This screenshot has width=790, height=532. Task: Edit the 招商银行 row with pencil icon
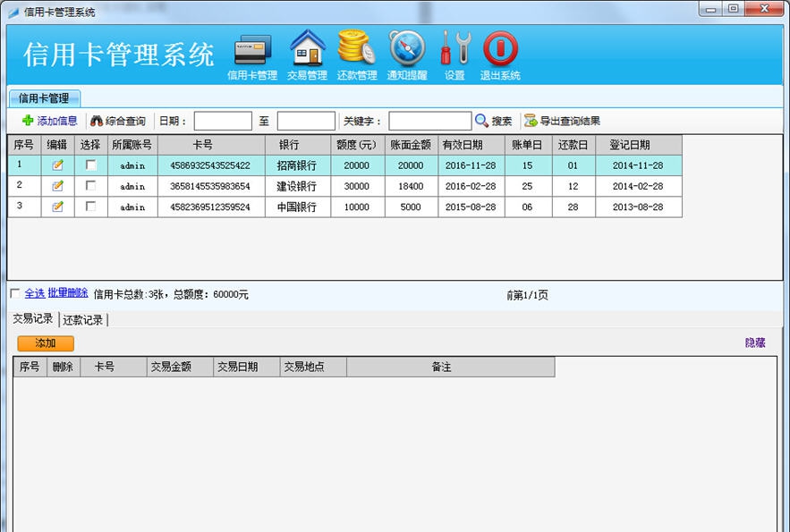pos(58,165)
